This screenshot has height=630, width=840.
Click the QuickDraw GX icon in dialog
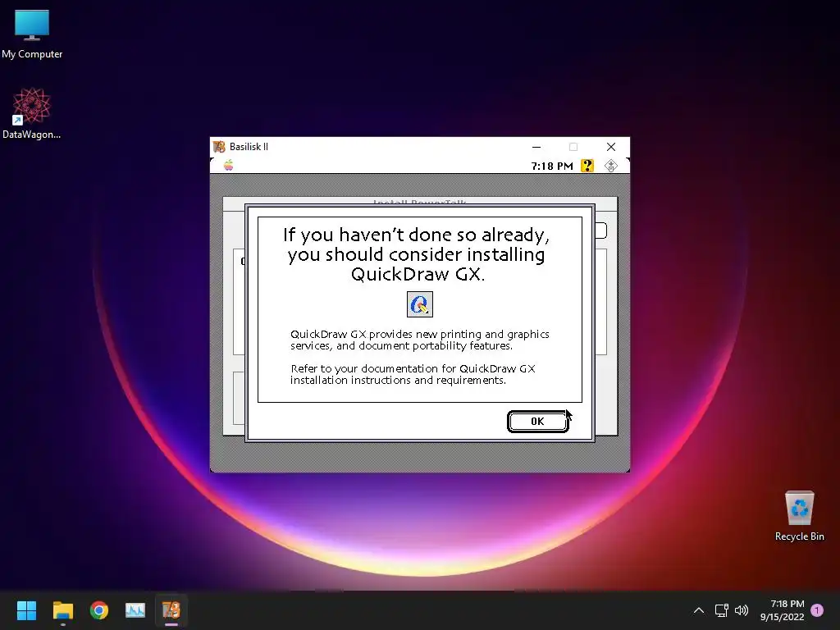point(419,304)
